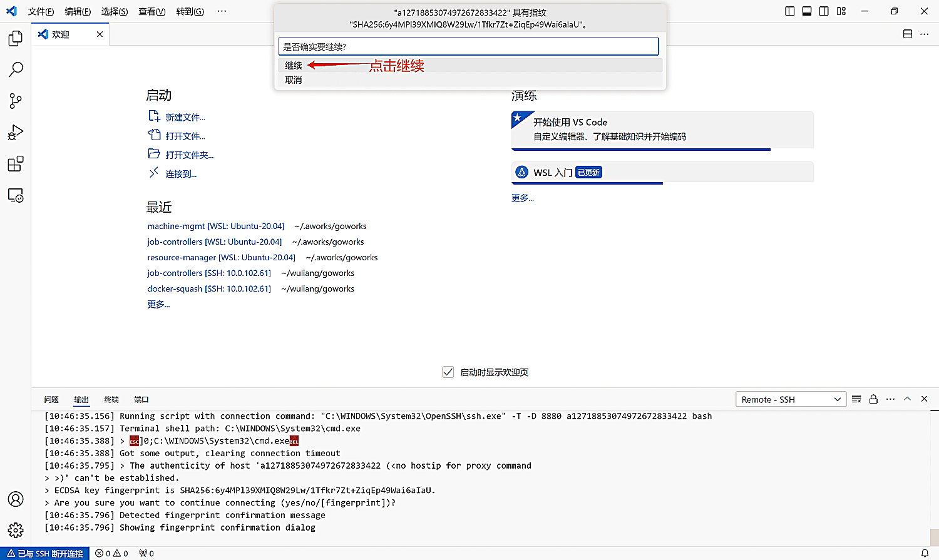This screenshot has height=560, width=939.
Task: Open the 文件(F) menu
Action: click(x=41, y=11)
